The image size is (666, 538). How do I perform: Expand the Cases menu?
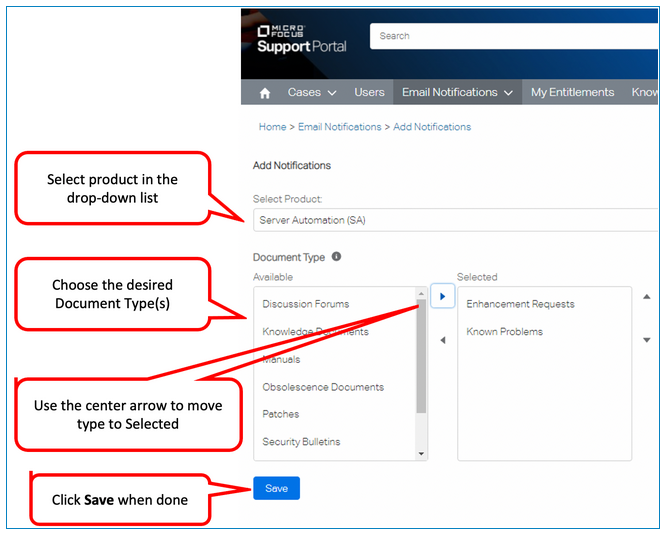pos(311,93)
